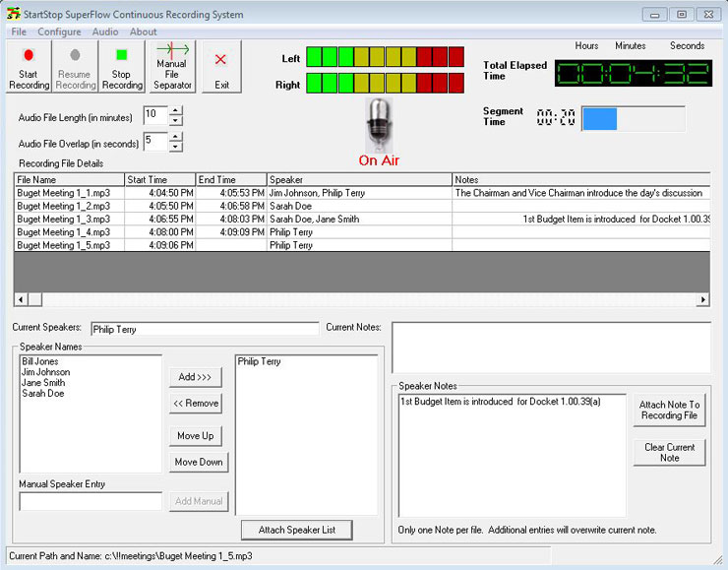The width and height of the screenshot is (728, 570).
Task: Click the Total Elapsed Time digital display
Action: pyautogui.click(x=634, y=73)
